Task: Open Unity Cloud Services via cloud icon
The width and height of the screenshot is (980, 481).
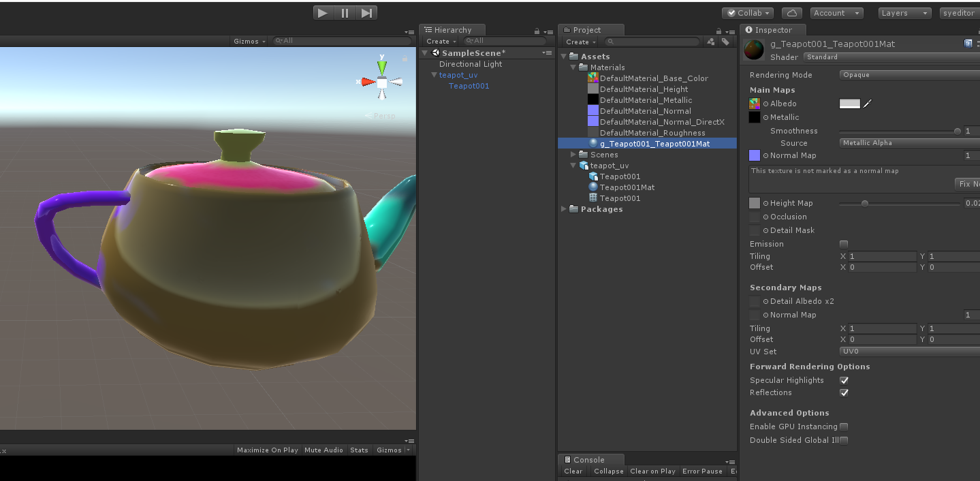Action: click(x=791, y=12)
